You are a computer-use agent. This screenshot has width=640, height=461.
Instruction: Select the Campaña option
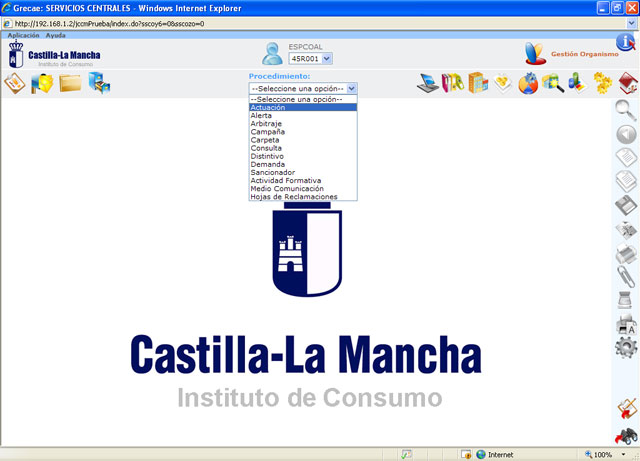[x=303, y=131]
